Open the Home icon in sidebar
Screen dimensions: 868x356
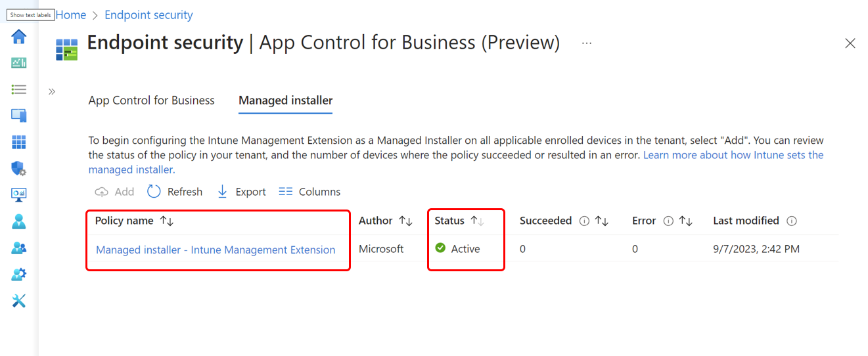tap(18, 37)
